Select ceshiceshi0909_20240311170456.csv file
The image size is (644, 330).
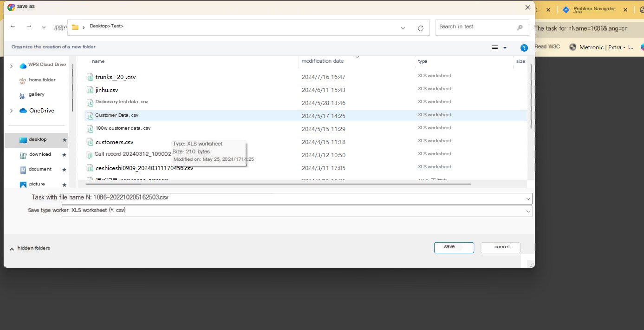point(144,168)
